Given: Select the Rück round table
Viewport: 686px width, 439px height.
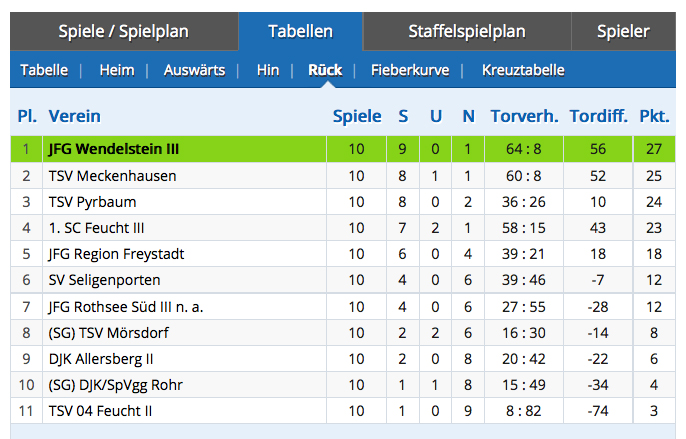Looking at the screenshot, I should coord(325,70).
